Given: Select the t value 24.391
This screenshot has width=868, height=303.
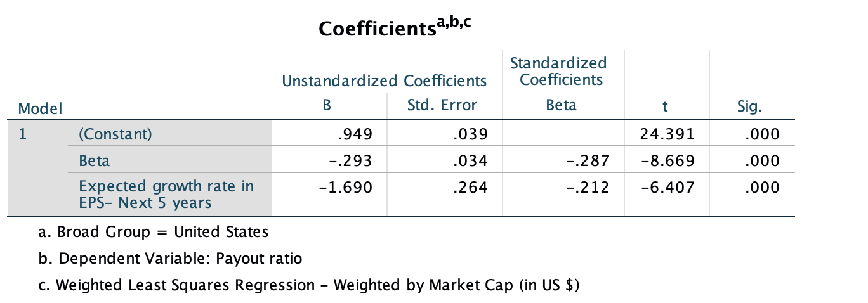Looking at the screenshot, I should (x=669, y=134).
